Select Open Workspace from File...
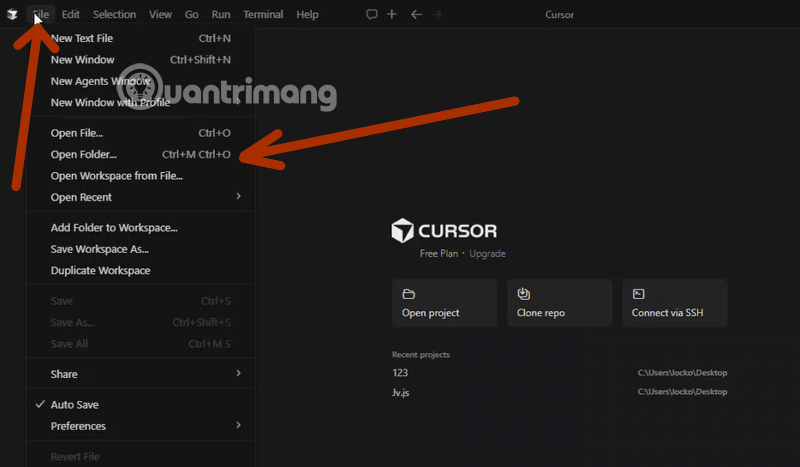 click(x=140, y=176)
